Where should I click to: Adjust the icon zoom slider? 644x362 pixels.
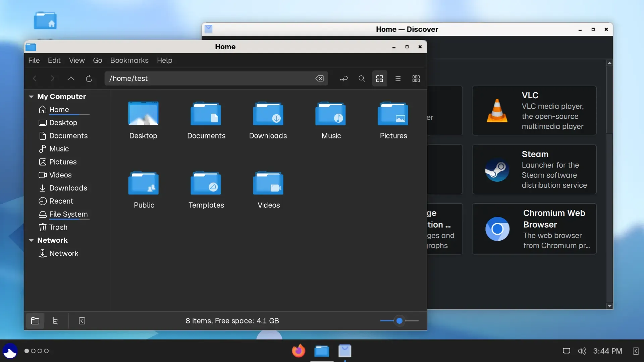click(399, 321)
